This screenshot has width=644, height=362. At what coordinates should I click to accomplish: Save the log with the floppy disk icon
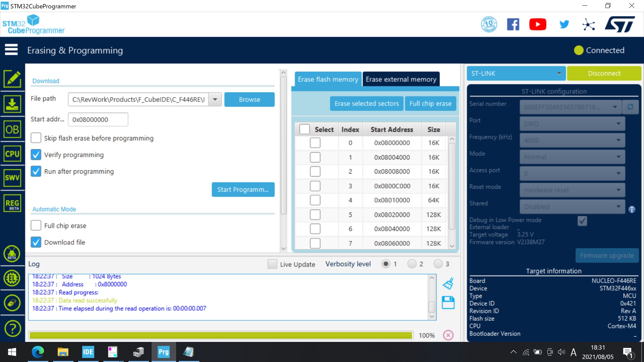coord(448,302)
